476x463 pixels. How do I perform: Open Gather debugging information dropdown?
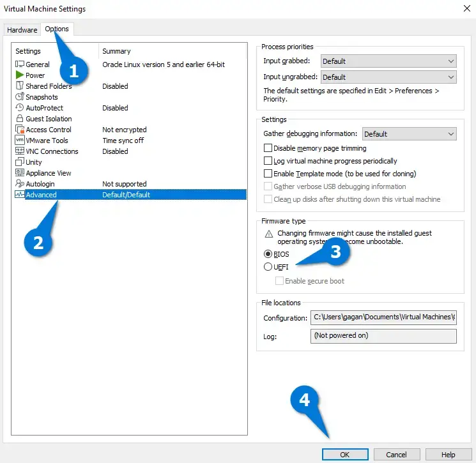pyautogui.click(x=409, y=134)
